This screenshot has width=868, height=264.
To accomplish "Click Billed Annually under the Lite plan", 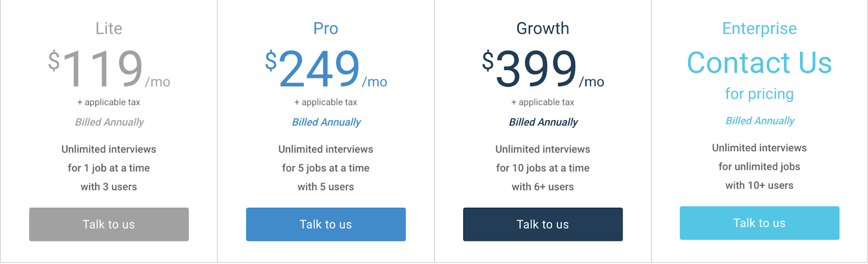I will (109, 122).
